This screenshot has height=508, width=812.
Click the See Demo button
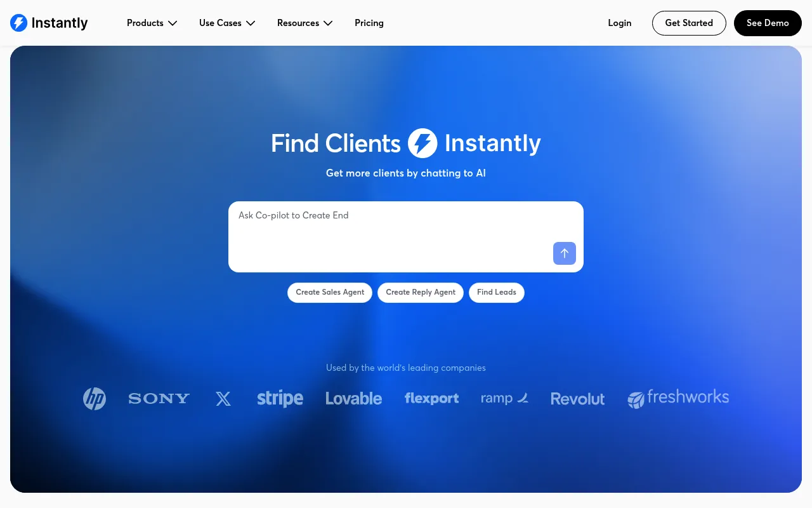coord(768,23)
